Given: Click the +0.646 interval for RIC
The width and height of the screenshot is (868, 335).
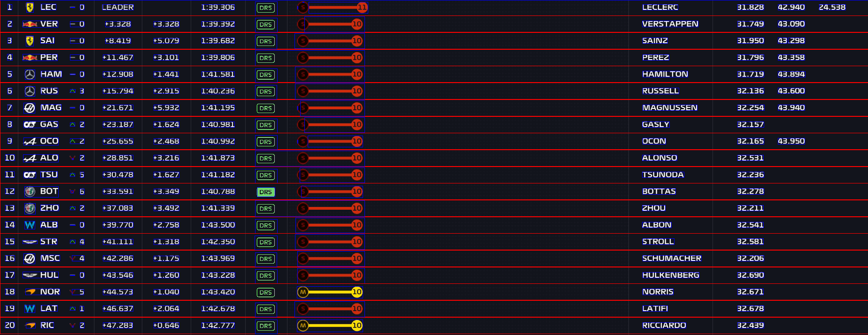Looking at the screenshot, I should coord(166,325).
